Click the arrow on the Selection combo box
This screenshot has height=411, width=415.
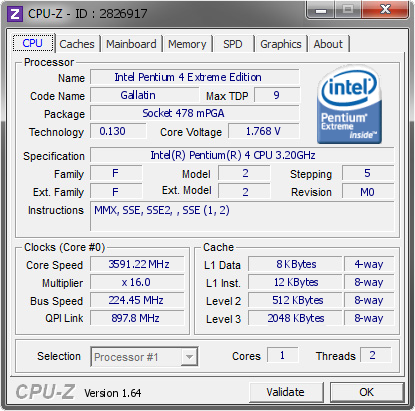(189, 357)
